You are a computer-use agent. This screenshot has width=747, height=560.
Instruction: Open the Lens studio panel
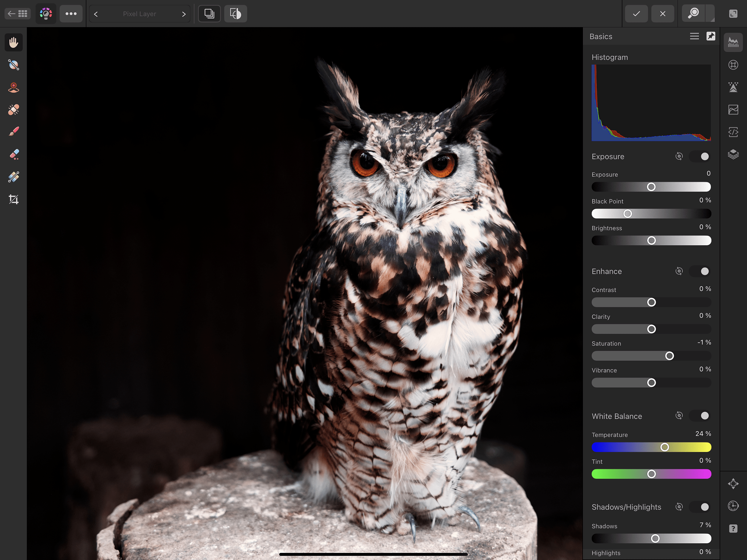[733, 65]
